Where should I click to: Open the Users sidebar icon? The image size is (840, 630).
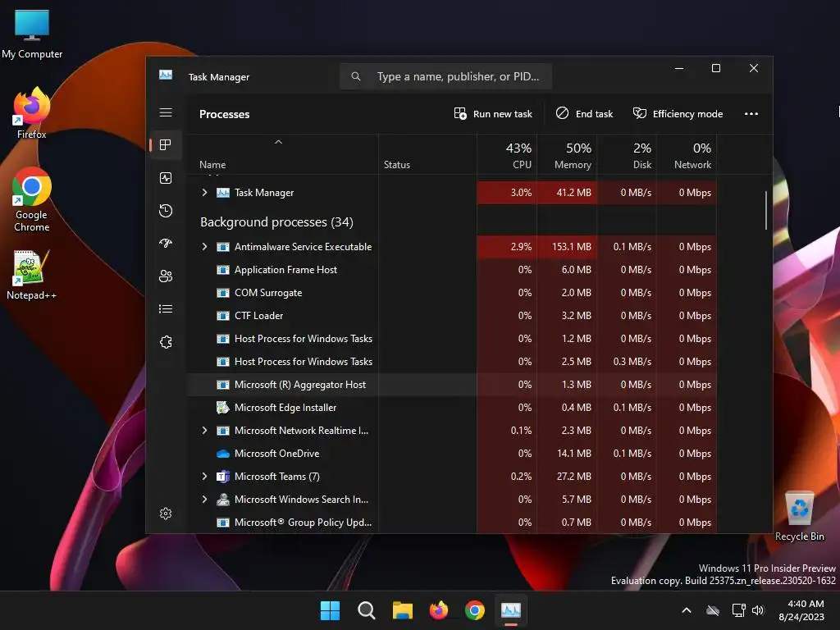point(166,276)
